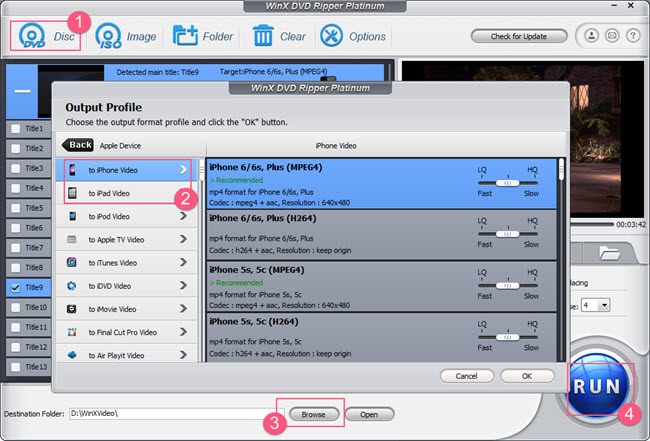This screenshot has width=650, height=441.
Task: Open the destination folder
Action: tap(369, 414)
